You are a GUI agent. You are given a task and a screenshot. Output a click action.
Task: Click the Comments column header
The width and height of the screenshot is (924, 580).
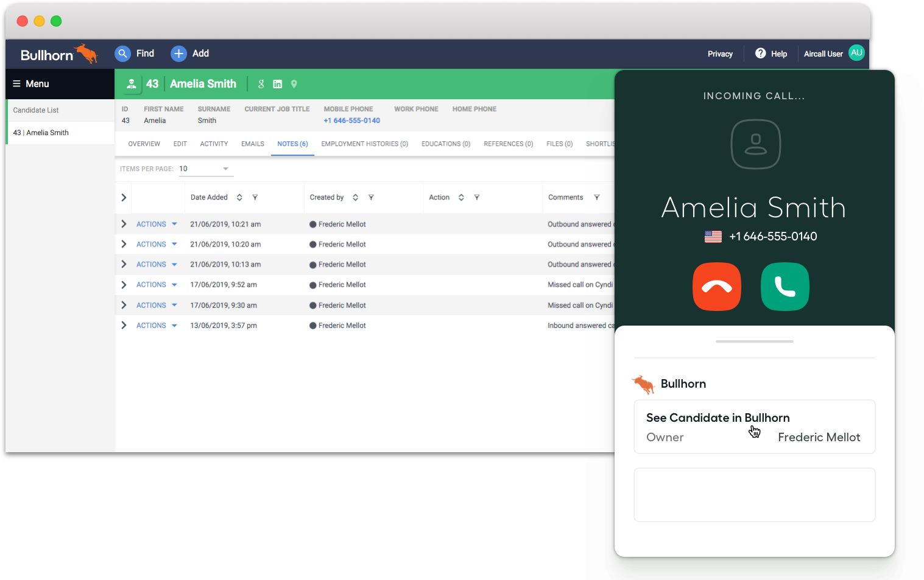(565, 197)
